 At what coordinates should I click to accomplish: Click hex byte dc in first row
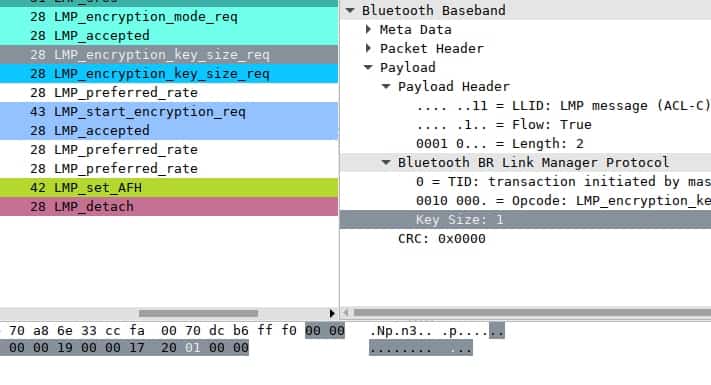click(x=217, y=331)
